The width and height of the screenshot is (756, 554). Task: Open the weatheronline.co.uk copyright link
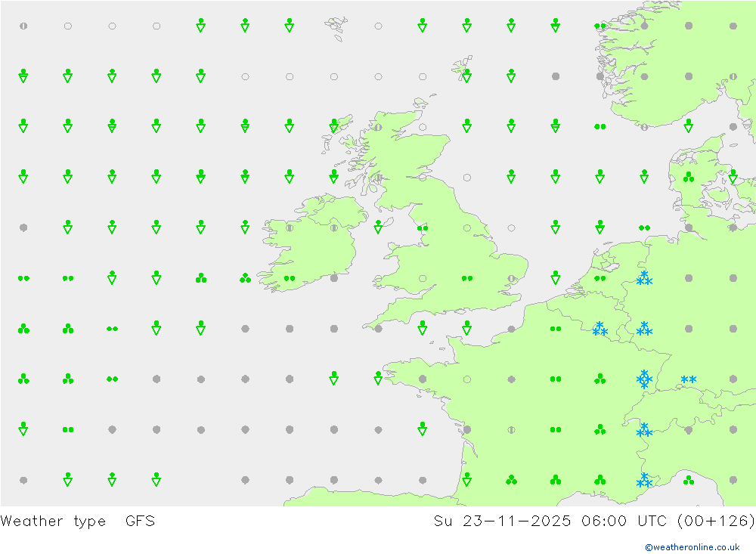tap(692, 547)
